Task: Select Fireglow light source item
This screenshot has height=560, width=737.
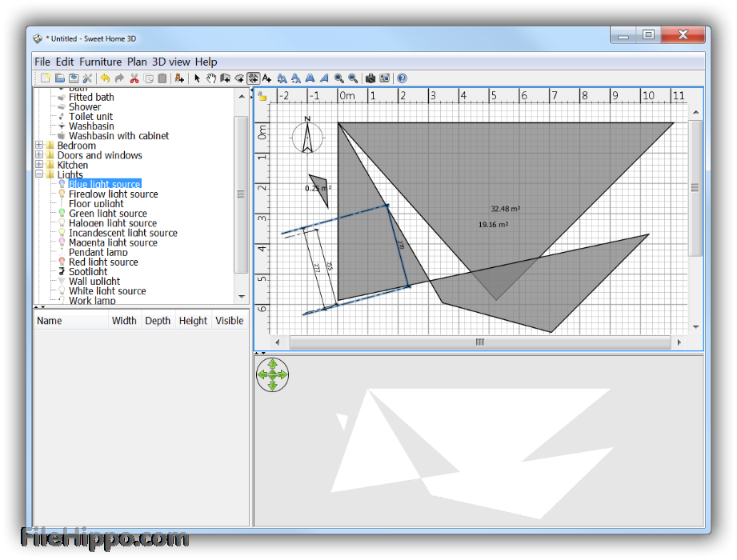Action: [114, 194]
